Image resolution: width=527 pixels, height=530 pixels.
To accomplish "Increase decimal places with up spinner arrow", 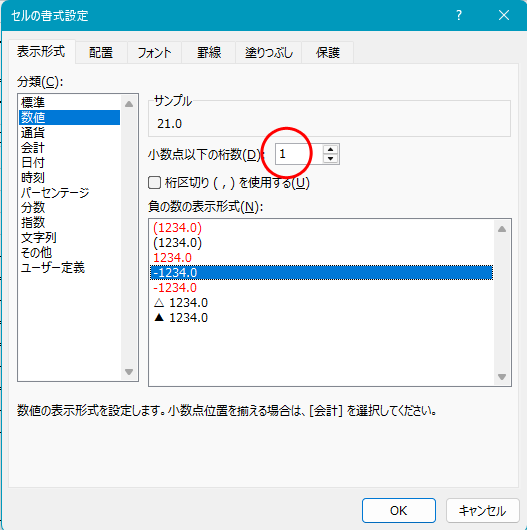I will [x=330, y=149].
